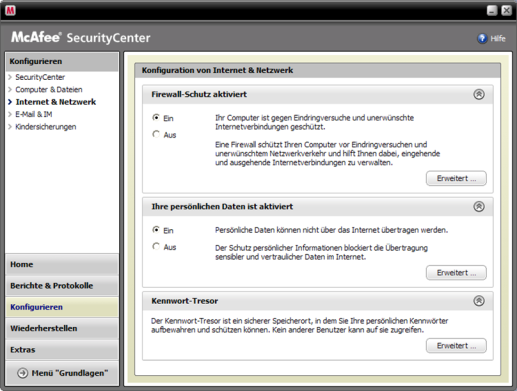Go to the Home section
Screen dimensions: 517x391
(62, 264)
